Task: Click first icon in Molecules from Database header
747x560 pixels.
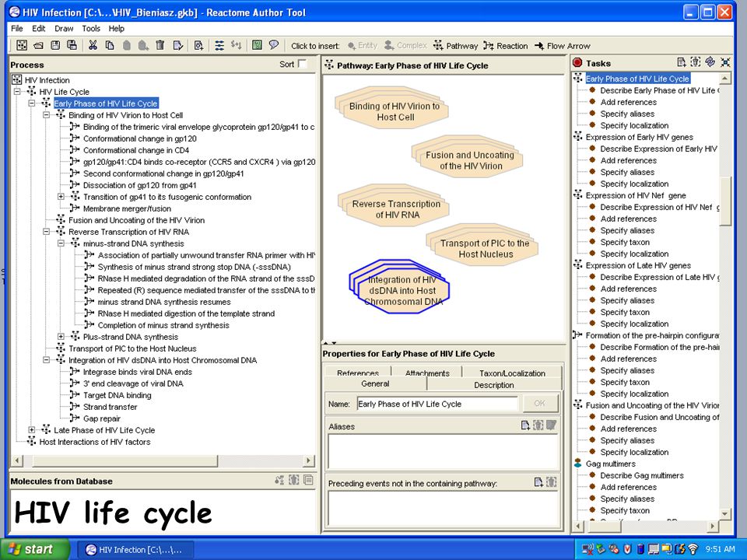Action: coord(279,480)
